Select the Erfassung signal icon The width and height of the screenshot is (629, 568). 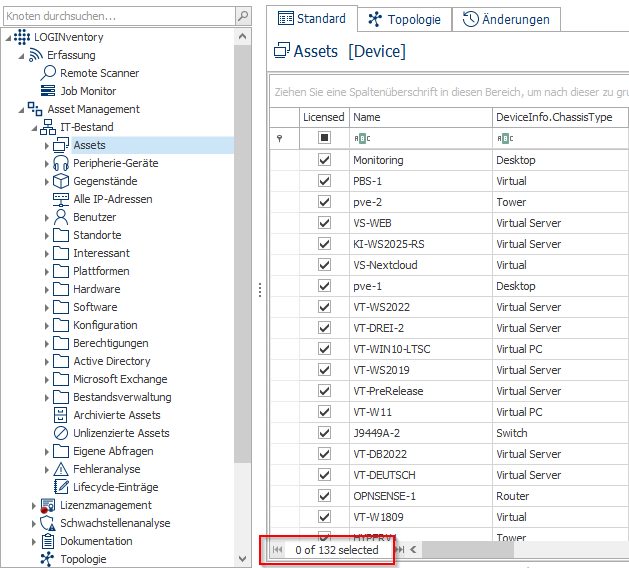[36, 55]
